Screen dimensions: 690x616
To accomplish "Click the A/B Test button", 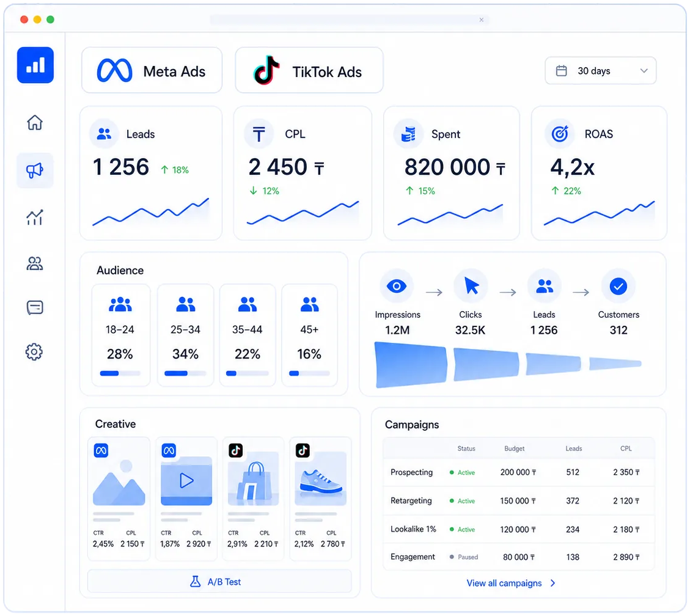I will tap(219, 581).
